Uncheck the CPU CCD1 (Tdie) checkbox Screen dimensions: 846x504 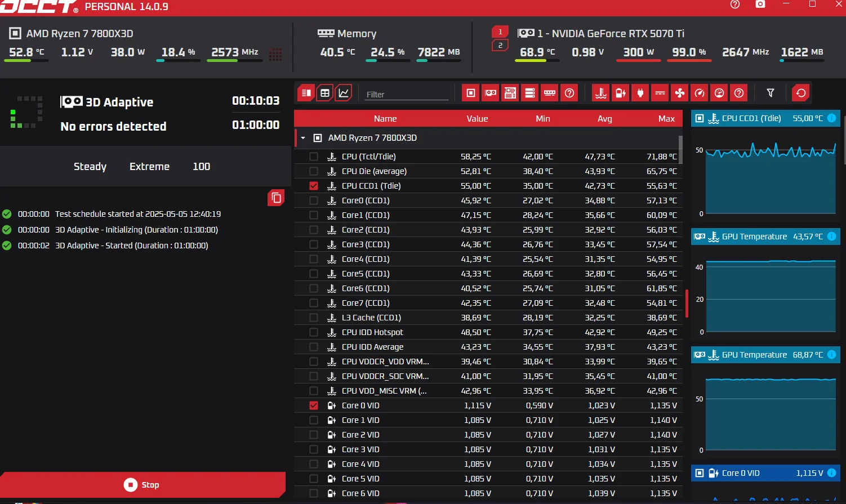pyautogui.click(x=314, y=186)
